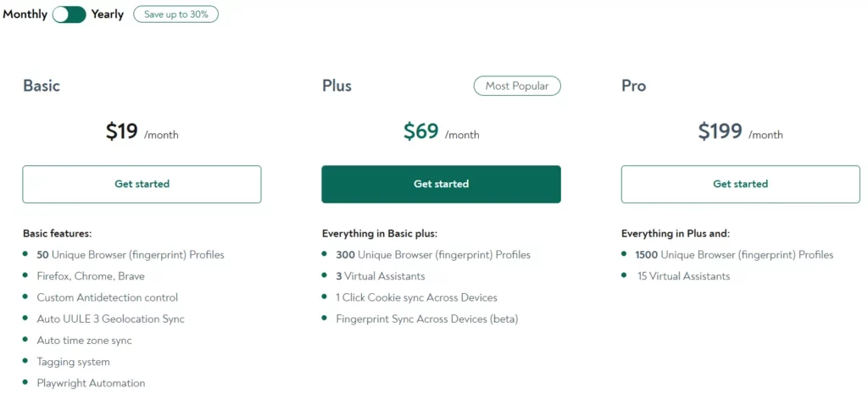Click the $69 per month price
868x394 pixels.
point(441,132)
